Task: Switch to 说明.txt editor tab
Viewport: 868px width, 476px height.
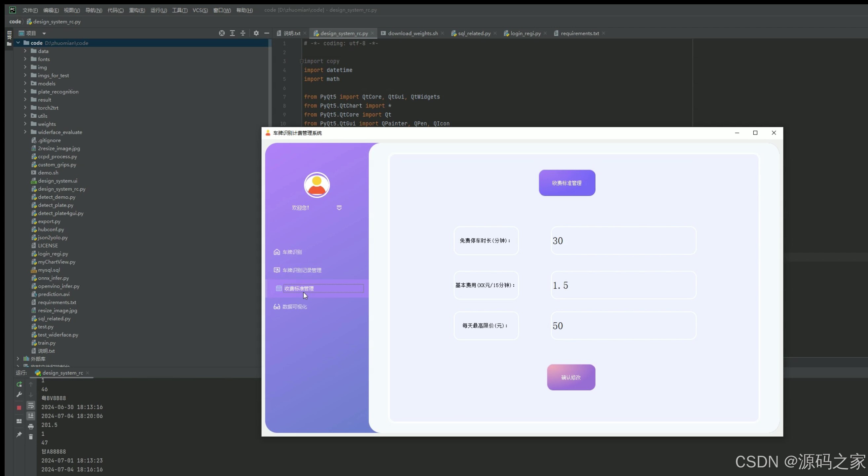Action: coord(291,33)
